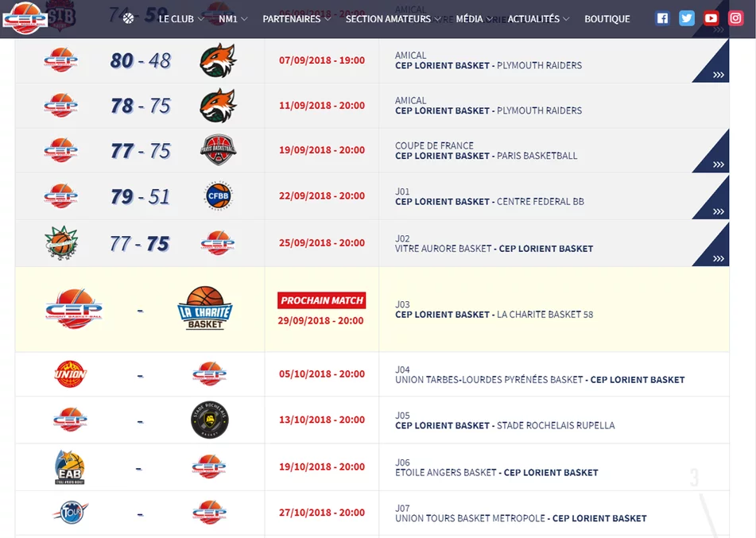The image size is (756, 538).
Task: Expand the PARTENAIRES dropdown menu
Action: [x=297, y=19]
